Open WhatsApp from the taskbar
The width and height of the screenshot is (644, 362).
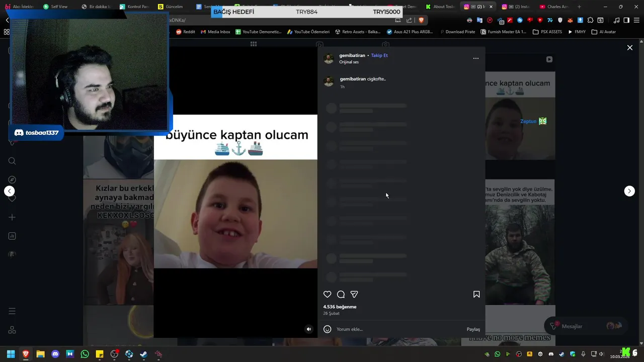pyautogui.click(x=85, y=354)
